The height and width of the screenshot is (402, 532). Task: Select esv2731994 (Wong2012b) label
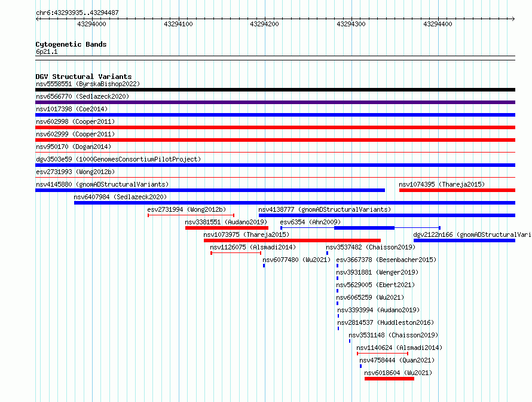pos(186,209)
